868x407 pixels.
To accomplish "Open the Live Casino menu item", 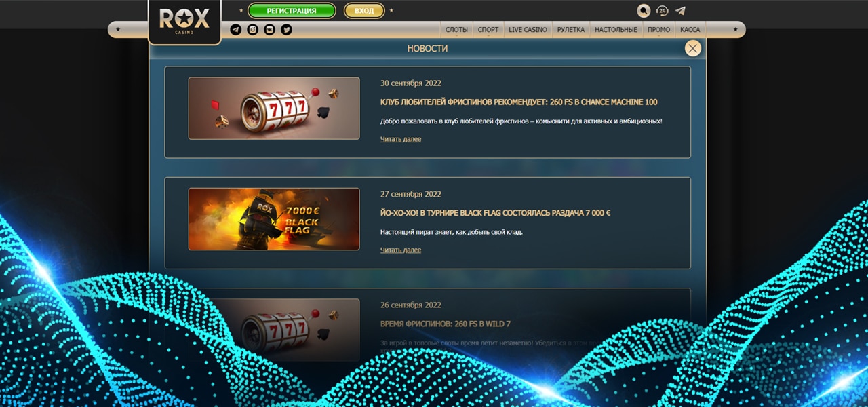I will click(x=528, y=30).
